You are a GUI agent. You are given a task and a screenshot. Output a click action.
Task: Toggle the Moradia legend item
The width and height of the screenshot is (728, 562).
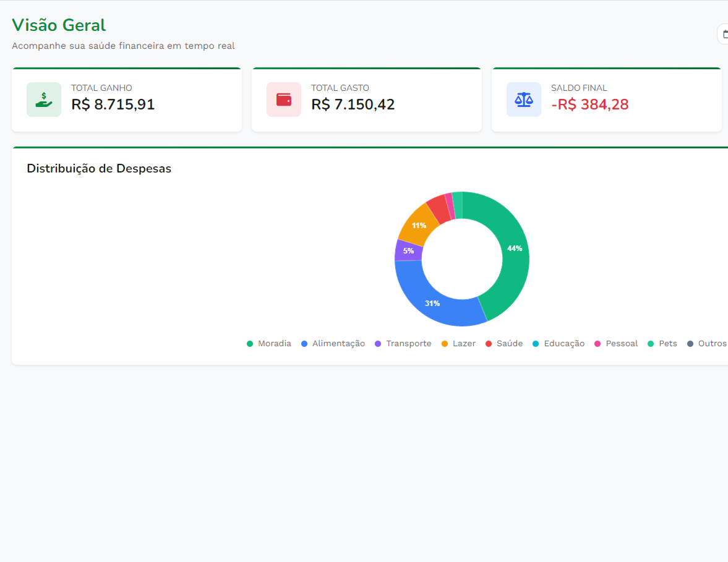(269, 343)
